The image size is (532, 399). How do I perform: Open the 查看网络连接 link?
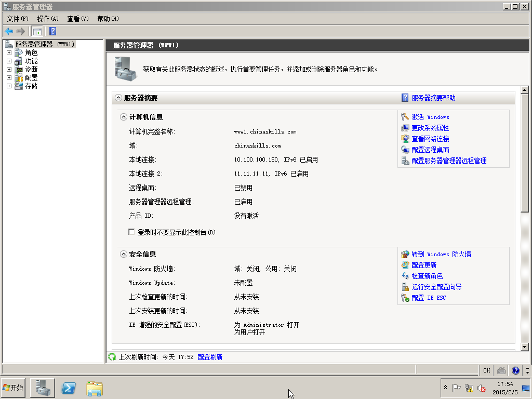click(x=430, y=139)
